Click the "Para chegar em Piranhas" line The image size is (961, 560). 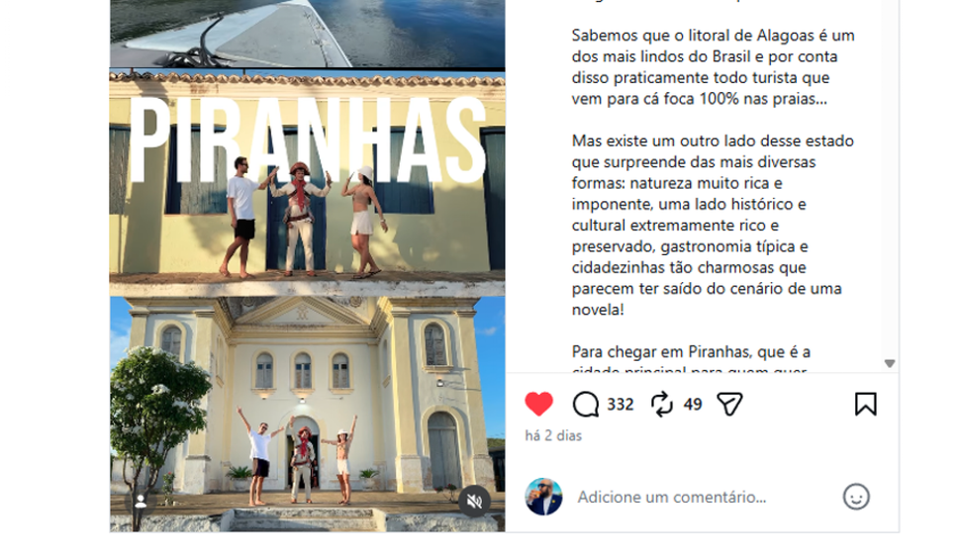point(691,352)
